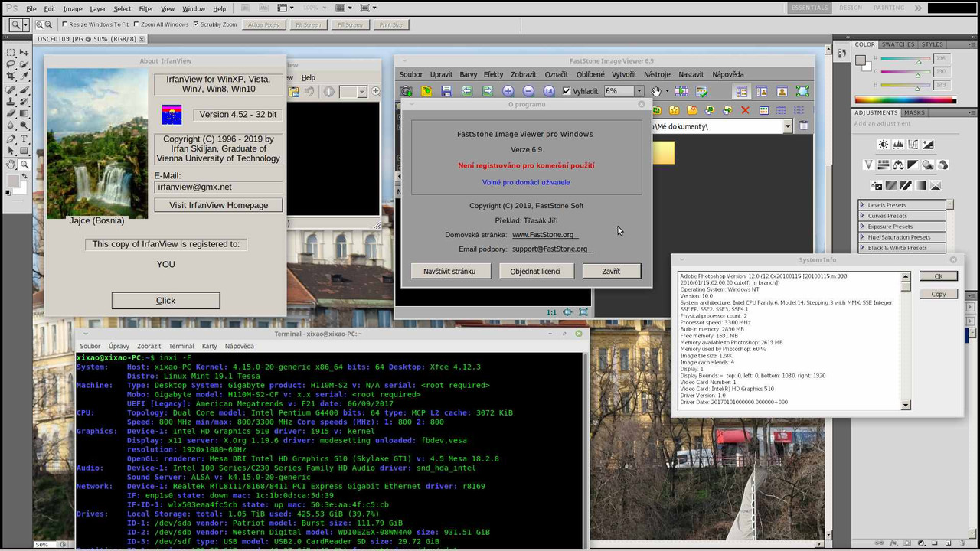Select the Hand tool in Photoshop toolbox
Image resolution: width=980 pixels, height=551 pixels.
click(11, 165)
